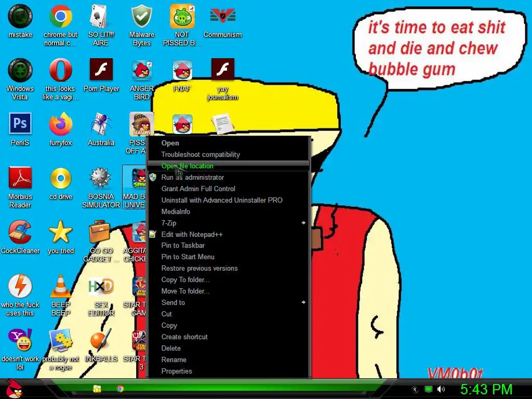Launch the INKBALLS icon
Screen dimensions: 532x399
tap(101, 345)
